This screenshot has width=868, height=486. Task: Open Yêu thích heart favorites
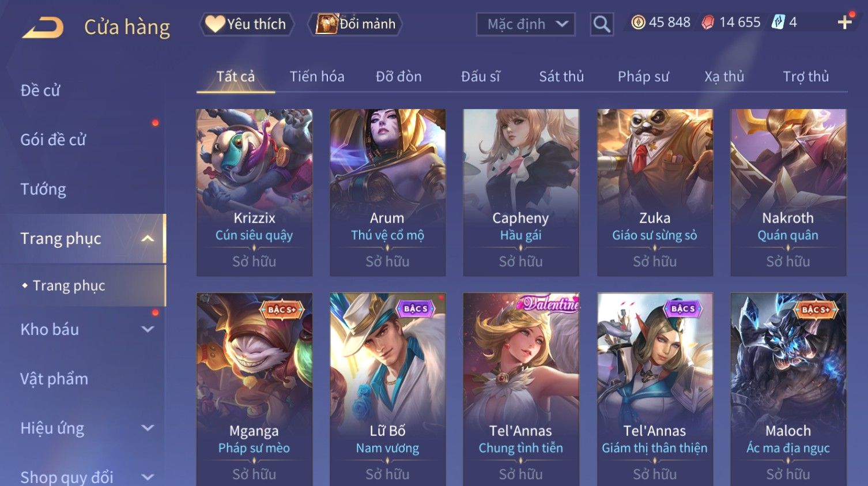tap(247, 24)
